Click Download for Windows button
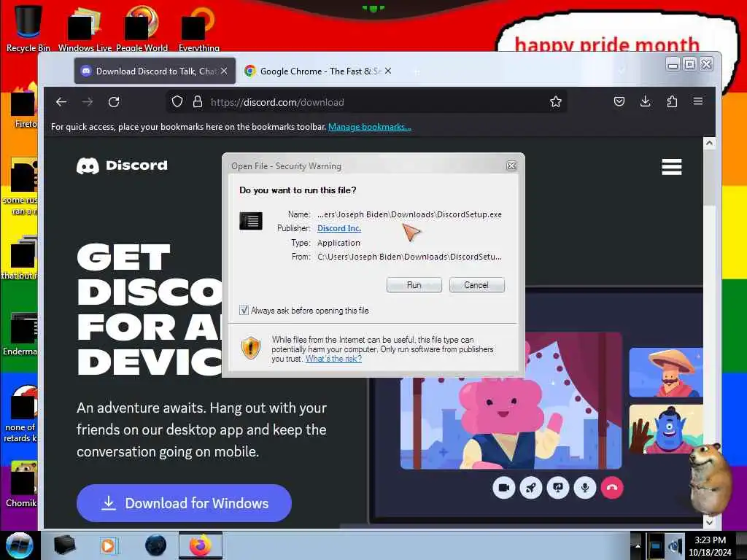Image resolution: width=747 pixels, height=560 pixels. [x=184, y=503]
